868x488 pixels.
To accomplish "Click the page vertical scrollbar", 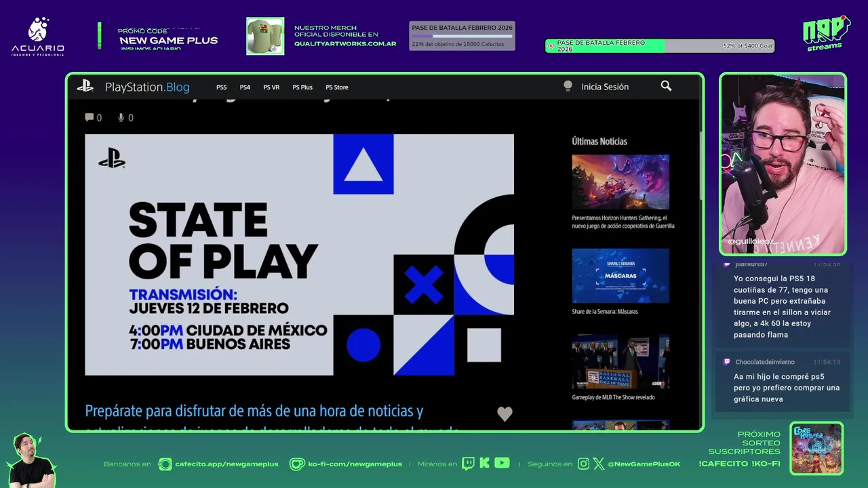I will (x=701, y=166).
